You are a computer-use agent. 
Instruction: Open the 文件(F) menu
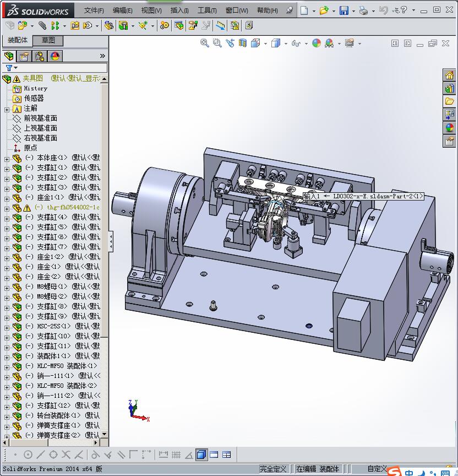point(94,10)
